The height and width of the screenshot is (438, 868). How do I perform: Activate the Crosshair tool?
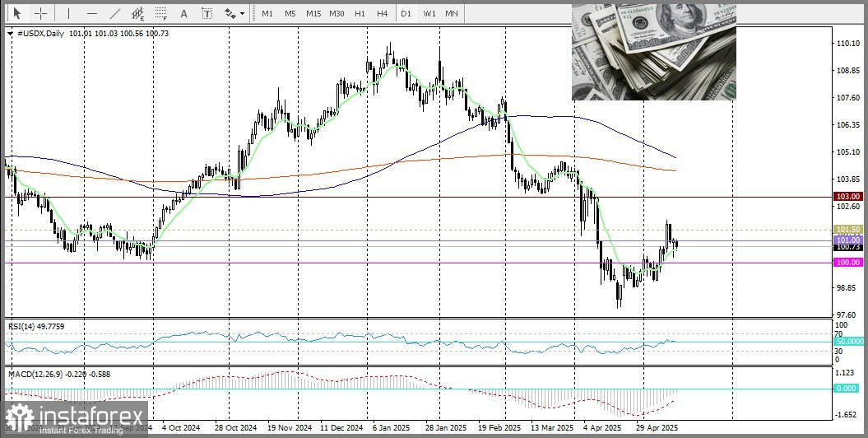41,13
